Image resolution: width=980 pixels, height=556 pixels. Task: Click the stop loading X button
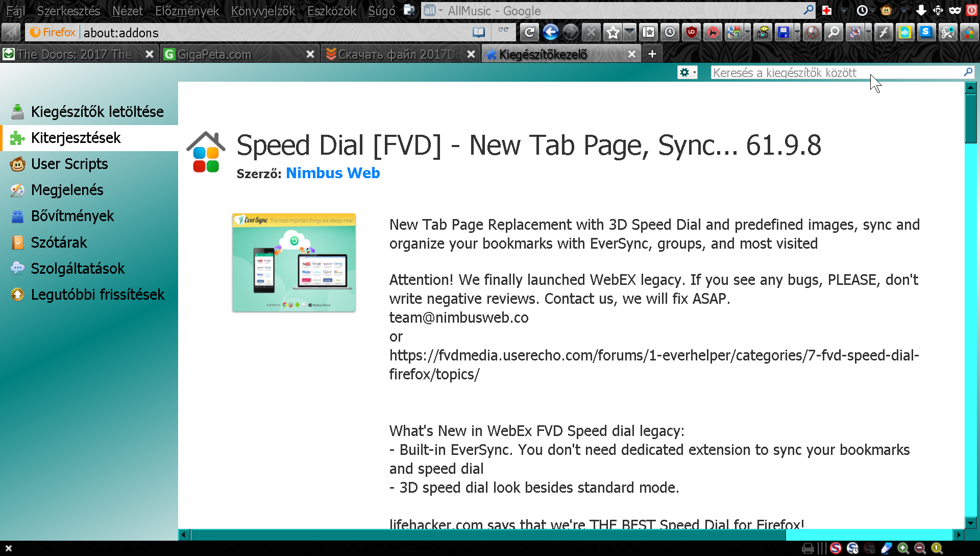[x=591, y=33]
